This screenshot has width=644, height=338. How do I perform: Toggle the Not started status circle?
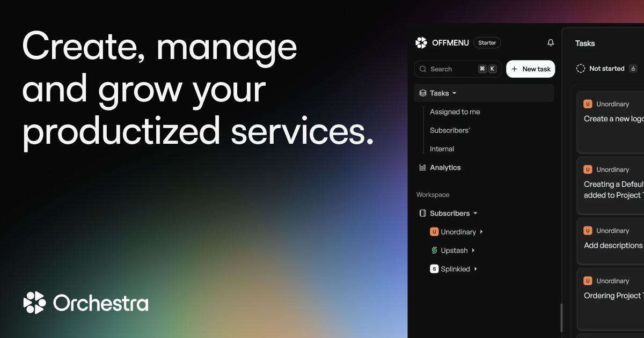pyautogui.click(x=580, y=69)
